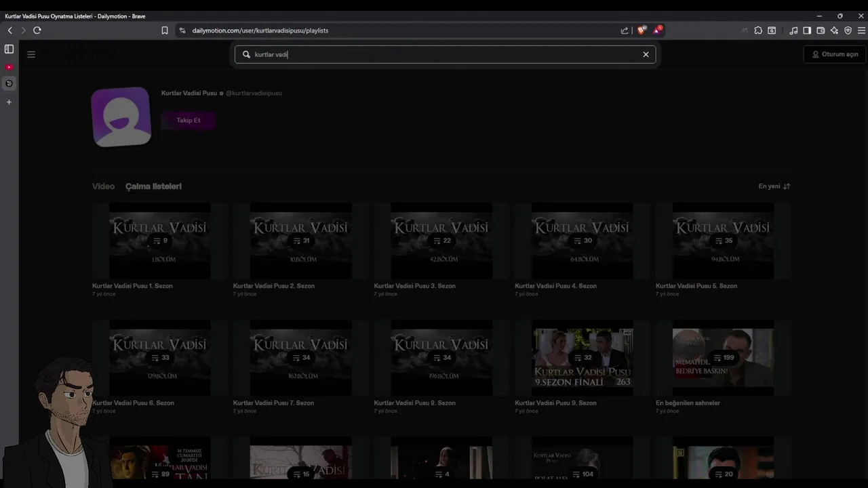Image resolution: width=868 pixels, height=488 pixels.
Task: Bookmark this page via bookmark icon
Action: point(164,30)
